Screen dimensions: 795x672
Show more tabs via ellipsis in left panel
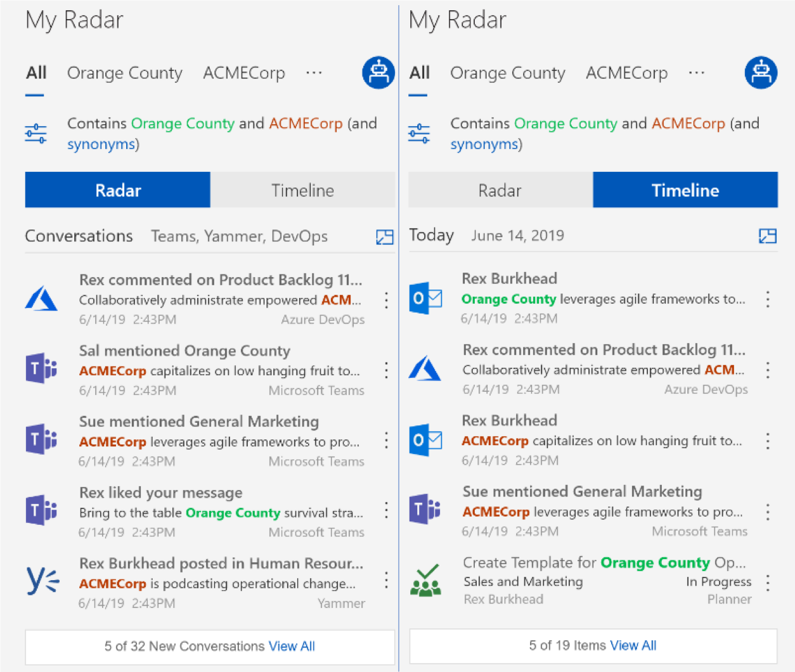point(314,72)
